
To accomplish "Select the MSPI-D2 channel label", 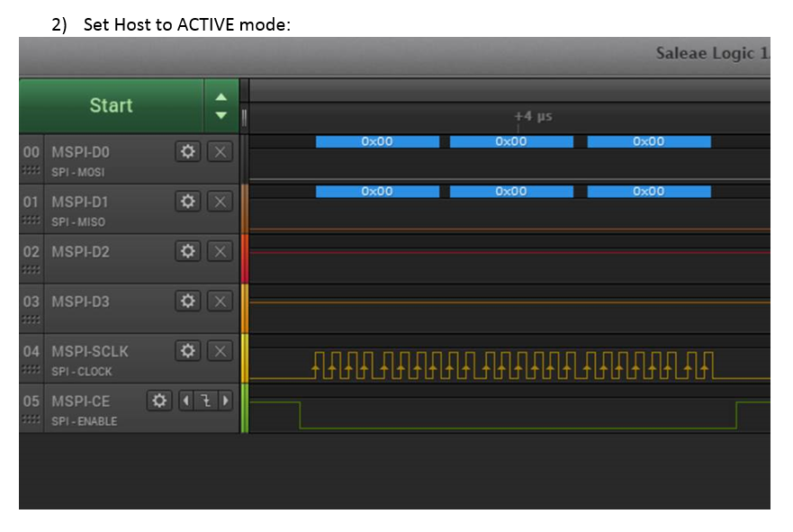I will pyautogui.click(x=80, y=252).
